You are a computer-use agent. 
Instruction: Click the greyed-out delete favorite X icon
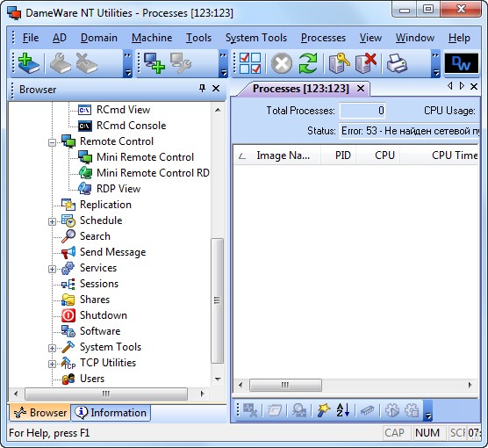click(86, 63)
